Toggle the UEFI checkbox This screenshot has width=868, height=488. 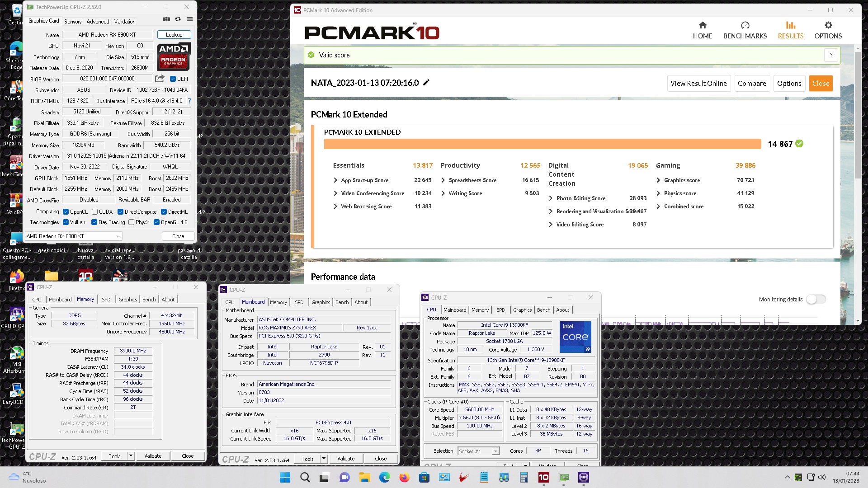click(173, 79)
